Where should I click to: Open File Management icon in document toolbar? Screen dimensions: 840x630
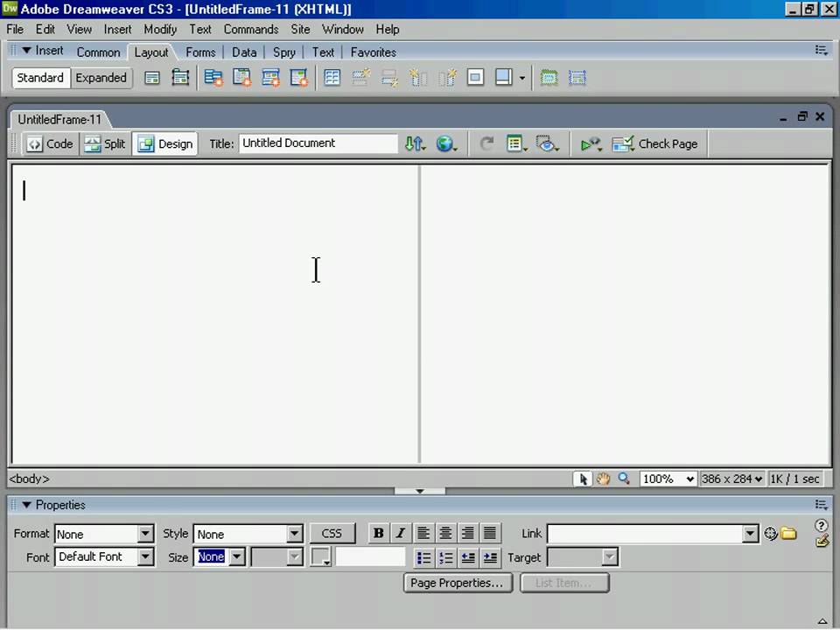(x=415, y=143)
